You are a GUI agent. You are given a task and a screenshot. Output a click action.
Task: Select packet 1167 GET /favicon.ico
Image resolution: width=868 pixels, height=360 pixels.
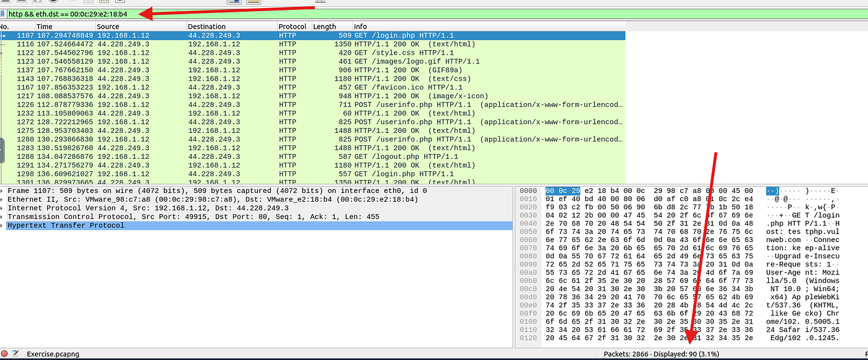(312, 88)
